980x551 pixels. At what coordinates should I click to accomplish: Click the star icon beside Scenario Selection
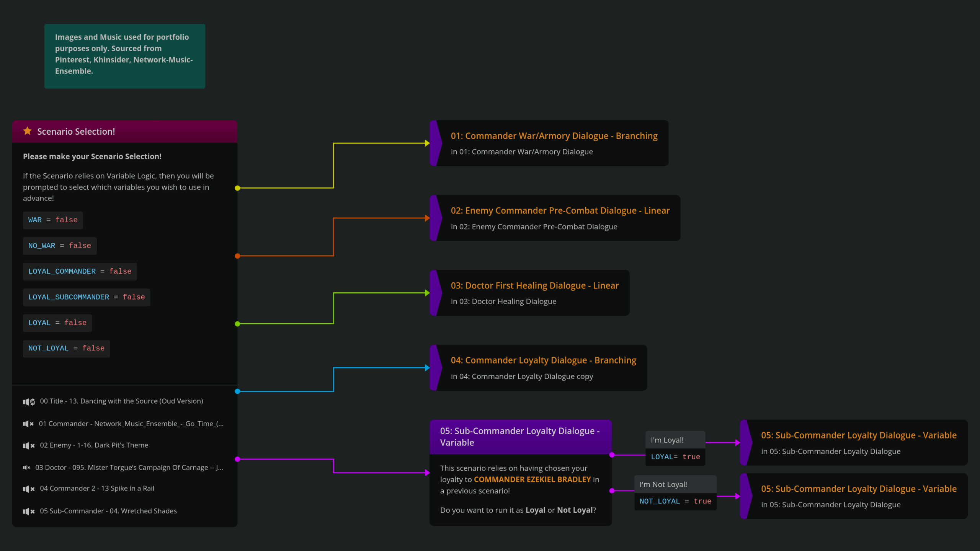coord(28,131)
